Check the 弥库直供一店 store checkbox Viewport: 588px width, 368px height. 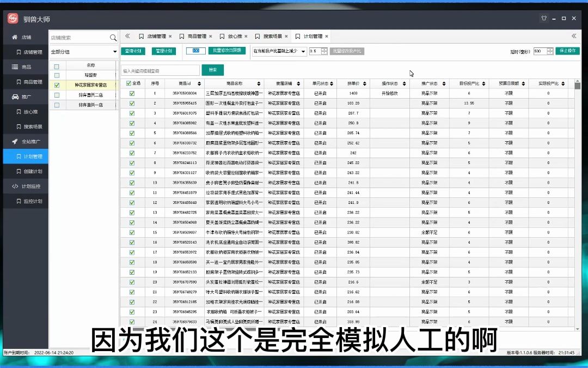tap(57, 105)
